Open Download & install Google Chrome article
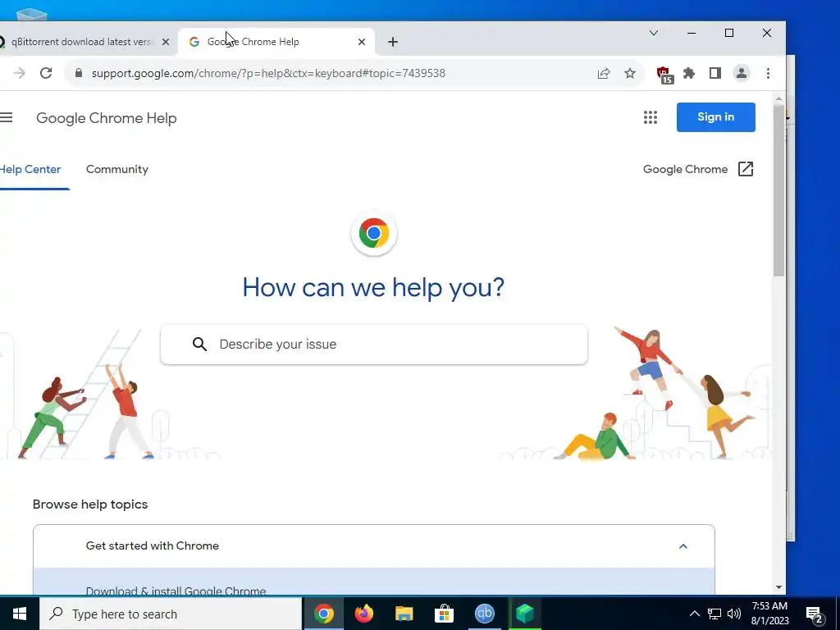Viewport: 840px width, 630px height. point(176,591)
